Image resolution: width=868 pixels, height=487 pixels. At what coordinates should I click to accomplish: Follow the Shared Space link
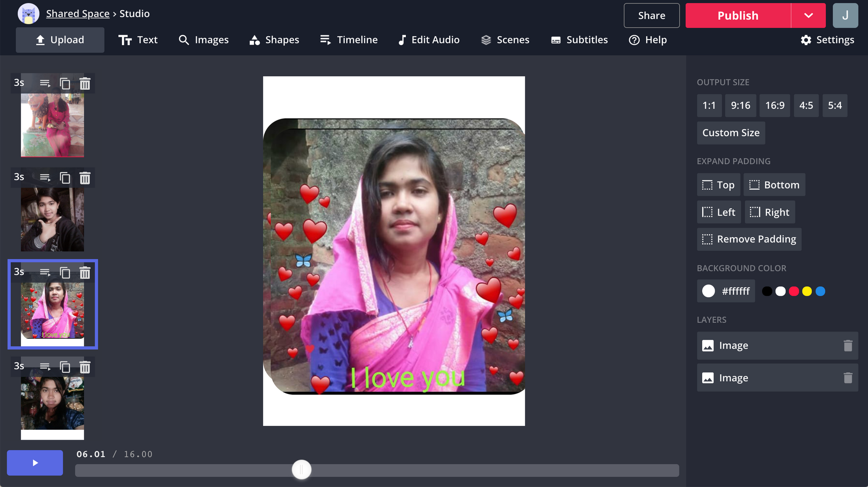(78, 14)
